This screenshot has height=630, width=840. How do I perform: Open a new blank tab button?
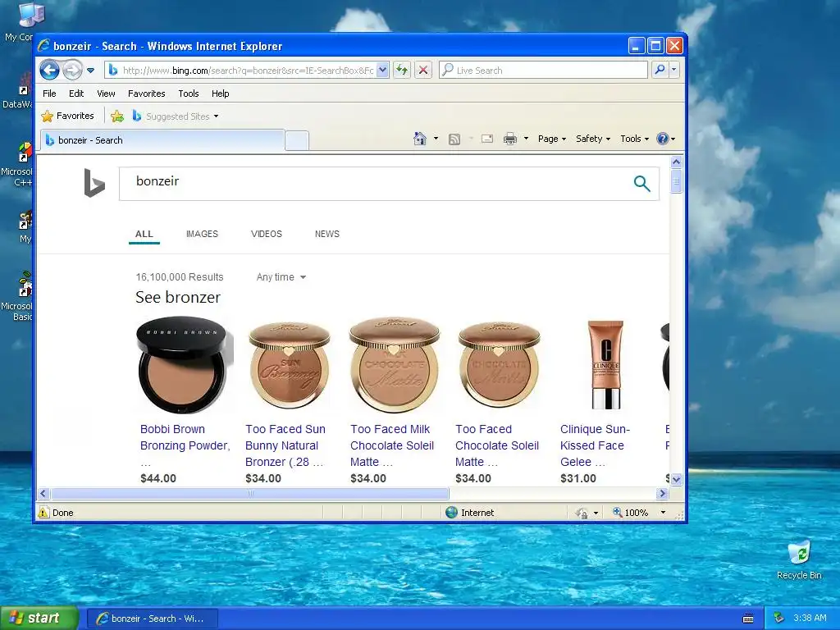click(297, 140)
